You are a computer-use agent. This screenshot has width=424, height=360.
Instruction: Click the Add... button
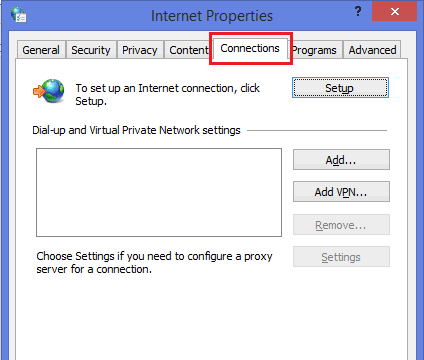(341, 160)
